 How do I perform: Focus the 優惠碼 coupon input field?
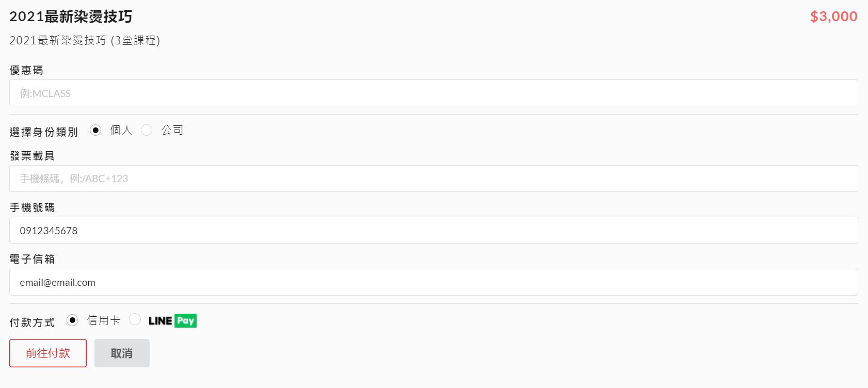(433, 93)
